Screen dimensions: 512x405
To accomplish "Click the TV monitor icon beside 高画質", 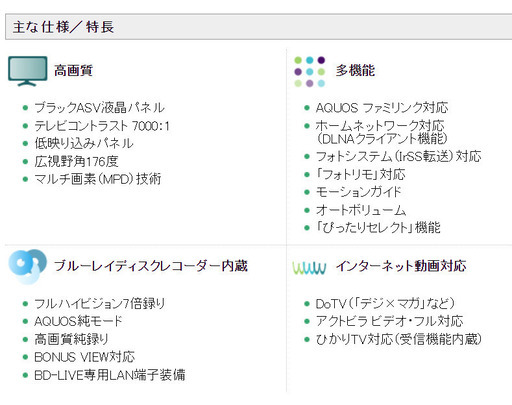I will tap(28, 71).
